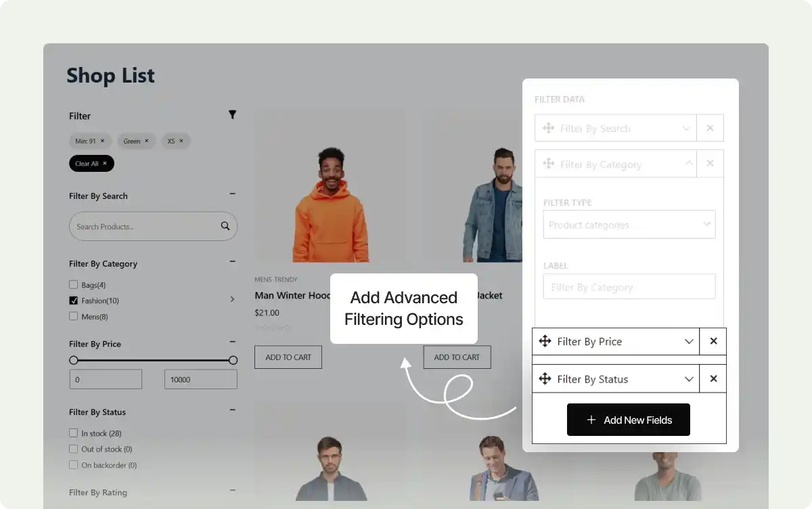Grab the Filter By Price drag handle
This screenshot has width=812, height=509.
545,341
